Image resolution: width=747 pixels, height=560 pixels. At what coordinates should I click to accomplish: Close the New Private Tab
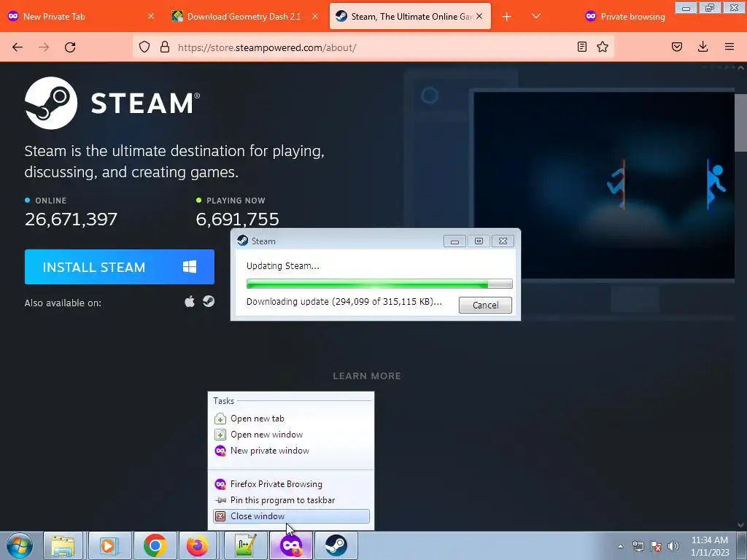coord(150,16)
